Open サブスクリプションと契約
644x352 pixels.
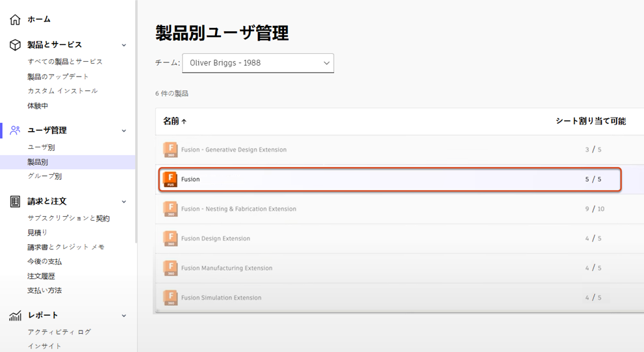[x=69, y=218]
